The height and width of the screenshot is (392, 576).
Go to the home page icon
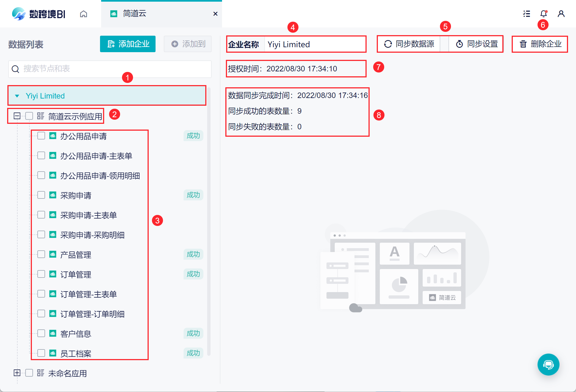[84, 14]
